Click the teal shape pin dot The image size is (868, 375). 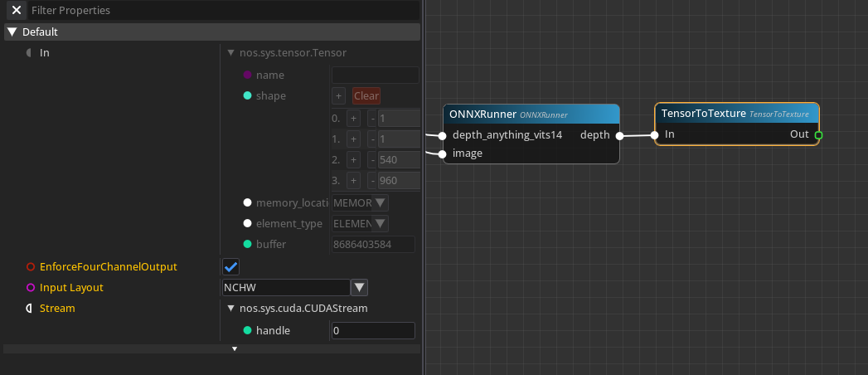247,96
